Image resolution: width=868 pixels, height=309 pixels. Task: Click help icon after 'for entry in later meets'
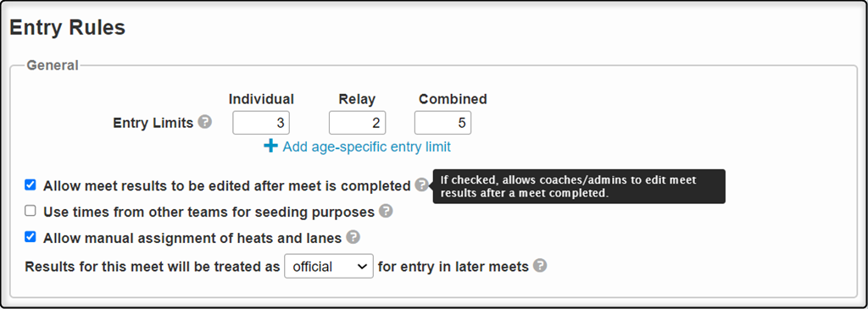(x=540, y=265)
